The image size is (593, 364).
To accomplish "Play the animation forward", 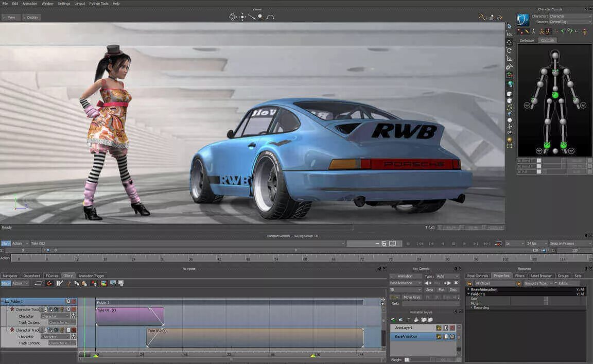I will pos(464,244).
